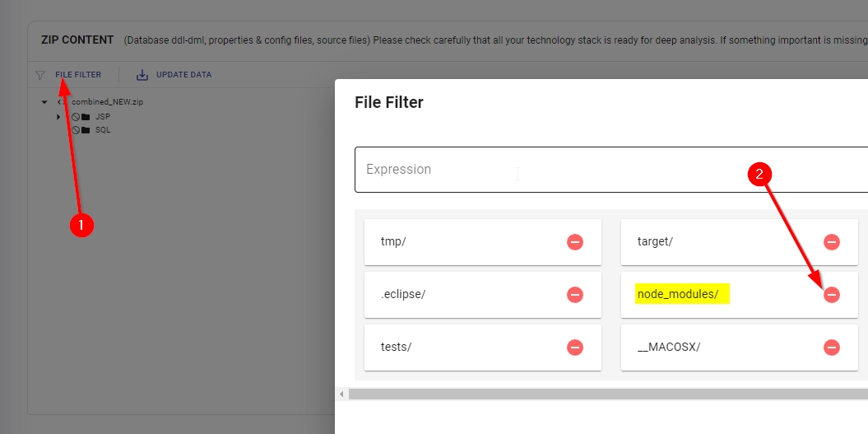Viewport: 868px width, 434px height.
Task: Click the Update Data download icon
Action: click(142, 75)
